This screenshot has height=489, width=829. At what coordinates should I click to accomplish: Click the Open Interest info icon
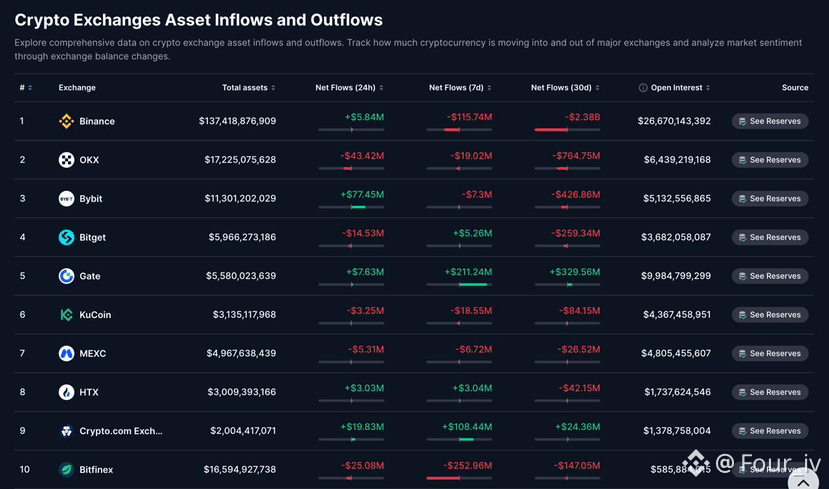[x=643, y=88]
